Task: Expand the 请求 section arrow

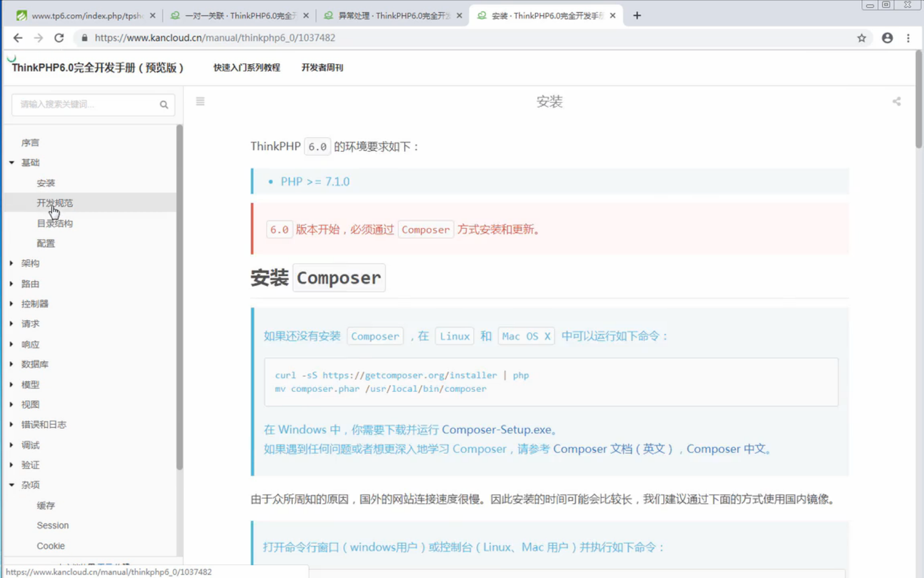Action: (12, 324)
